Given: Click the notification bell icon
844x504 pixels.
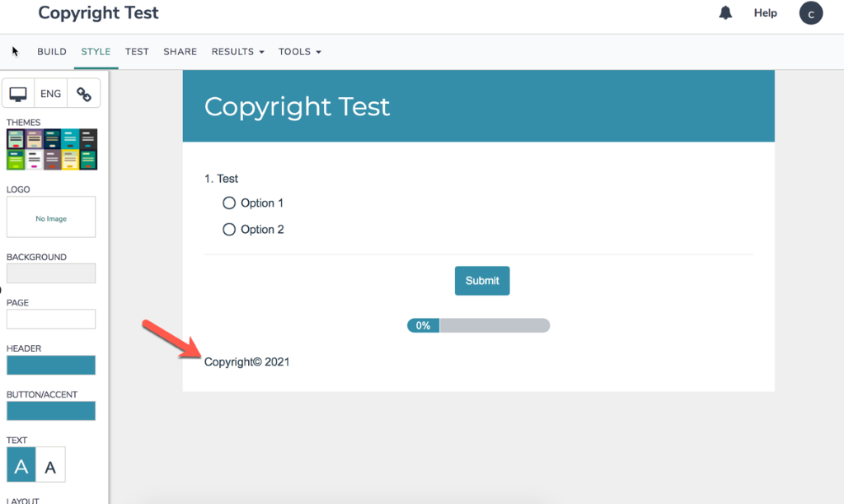Looking at the screenshot, I should pos(725,13).
